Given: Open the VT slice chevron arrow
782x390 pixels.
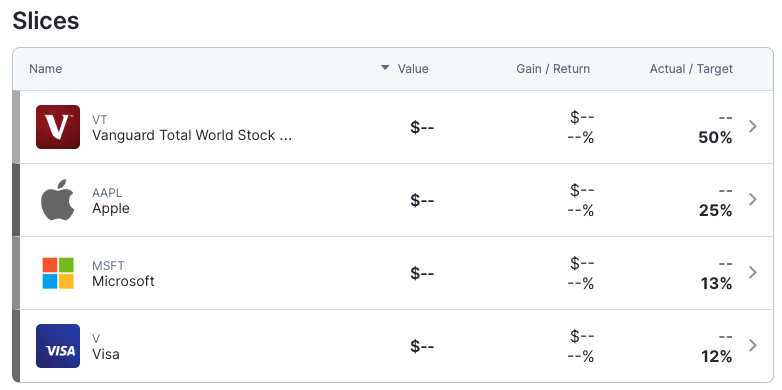Looking at the screenshot, I should [753, 127].
